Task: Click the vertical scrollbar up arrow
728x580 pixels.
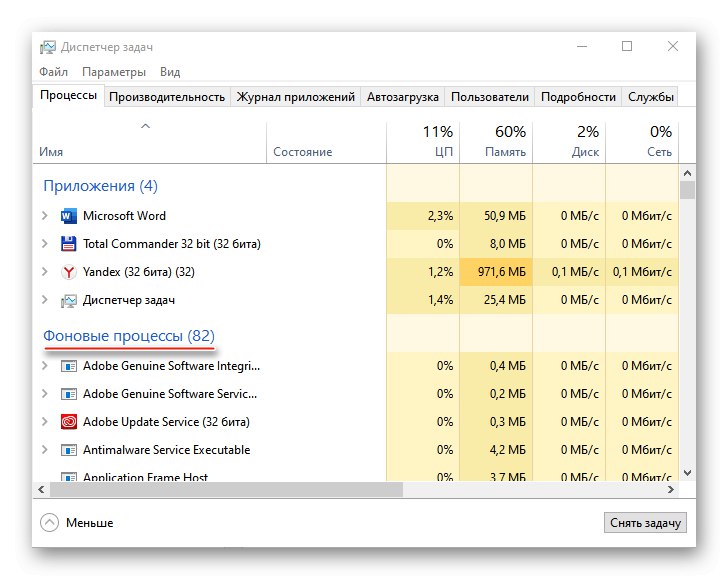Action: click(x=688, y=173)
